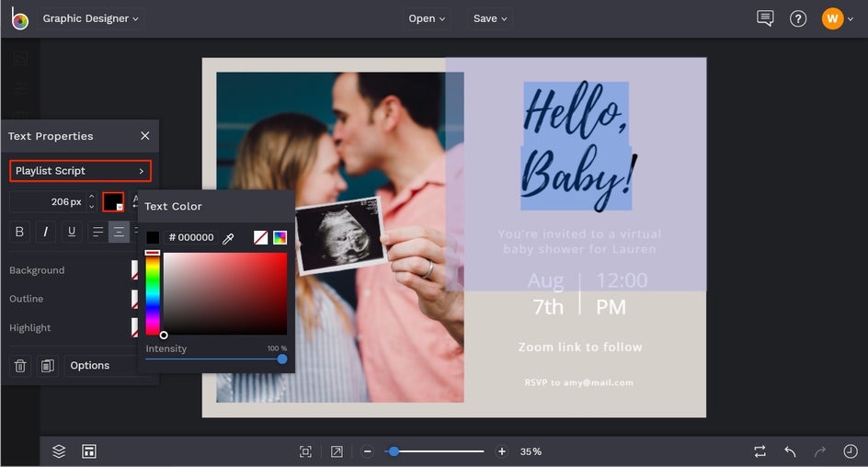Click inside the red saturation color field
868x467 pixels.
[225, 294]
